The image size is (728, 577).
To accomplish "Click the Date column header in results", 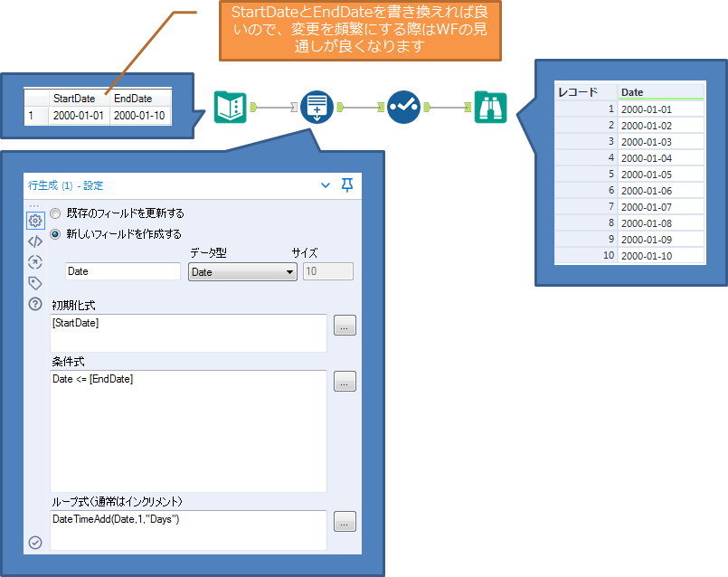I will click(660, 92).
